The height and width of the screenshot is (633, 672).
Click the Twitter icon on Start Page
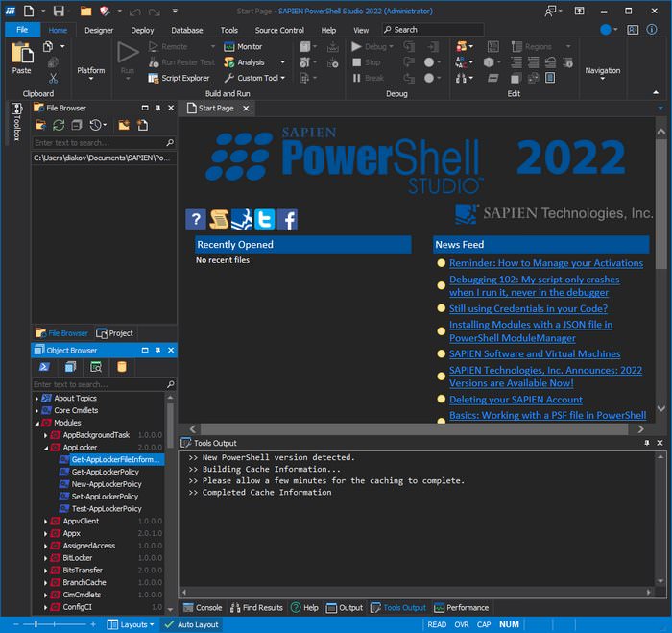click(x=265, y=219)
